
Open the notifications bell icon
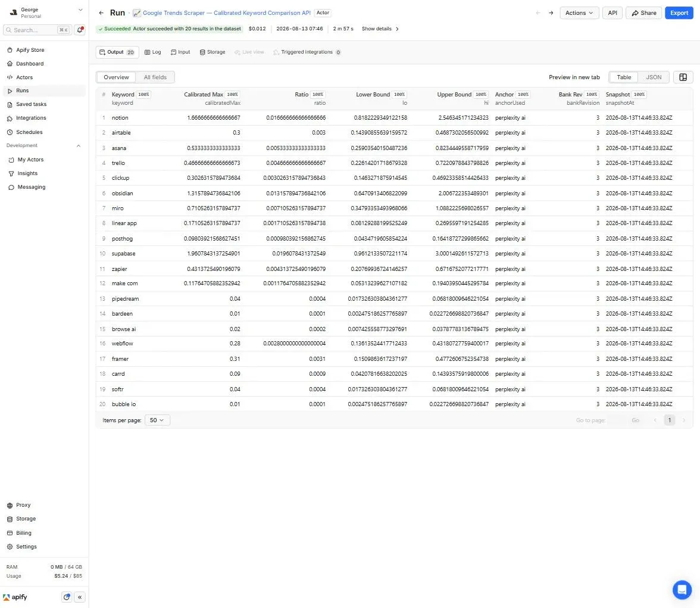pos(80,30)
